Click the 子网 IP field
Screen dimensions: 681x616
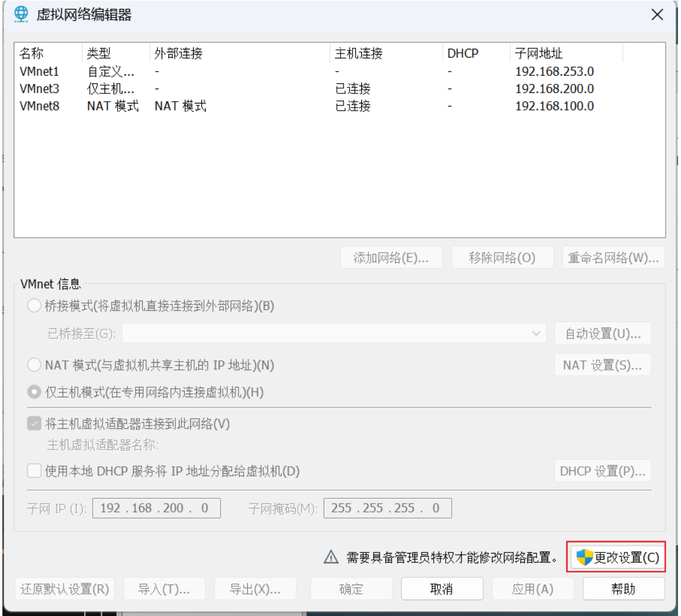[156, 508]
